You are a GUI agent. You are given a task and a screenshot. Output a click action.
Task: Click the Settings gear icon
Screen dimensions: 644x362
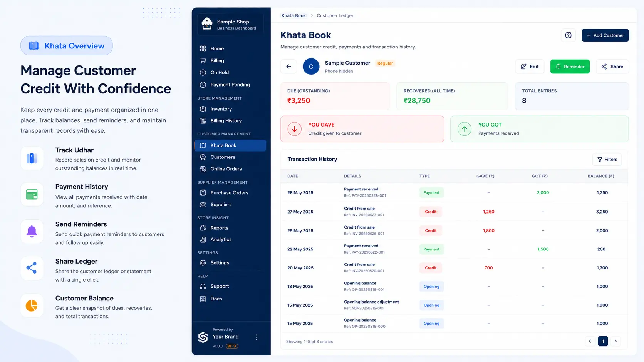(203, 263)
